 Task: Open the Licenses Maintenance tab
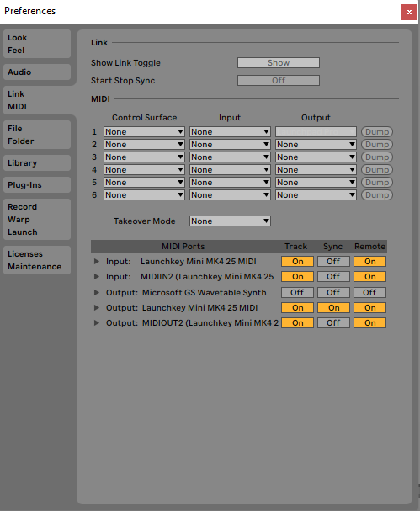(x=37, y=260)
